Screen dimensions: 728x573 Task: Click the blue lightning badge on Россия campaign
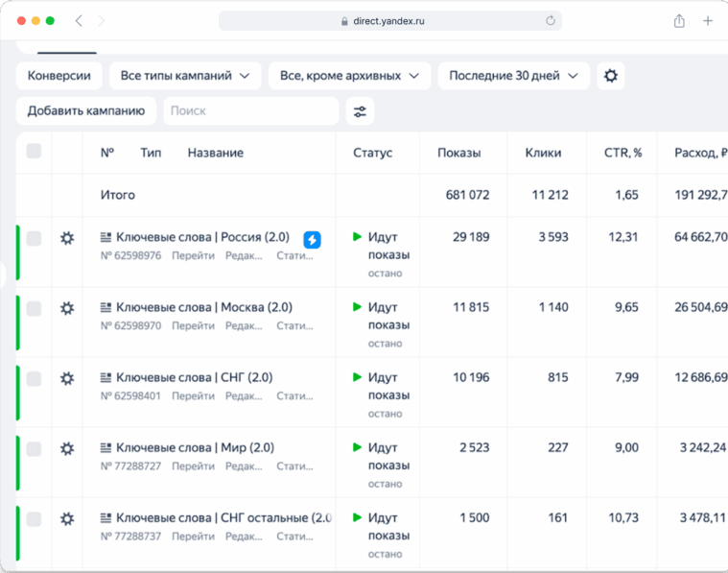(312, 240)
